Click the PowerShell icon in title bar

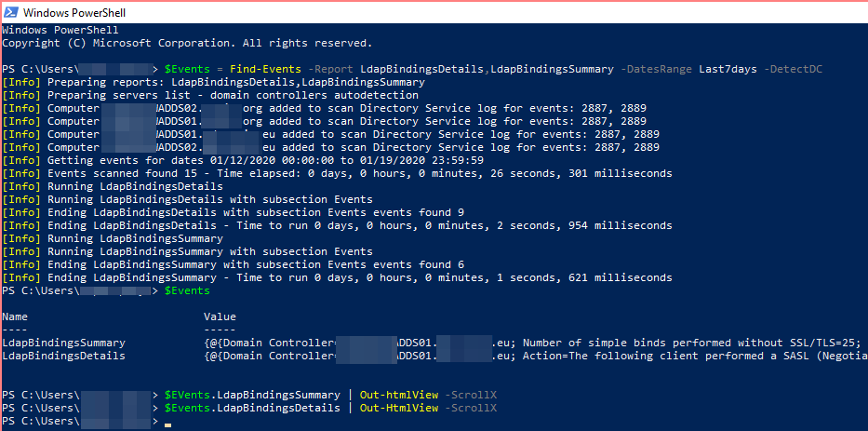(x=10, y=12)
